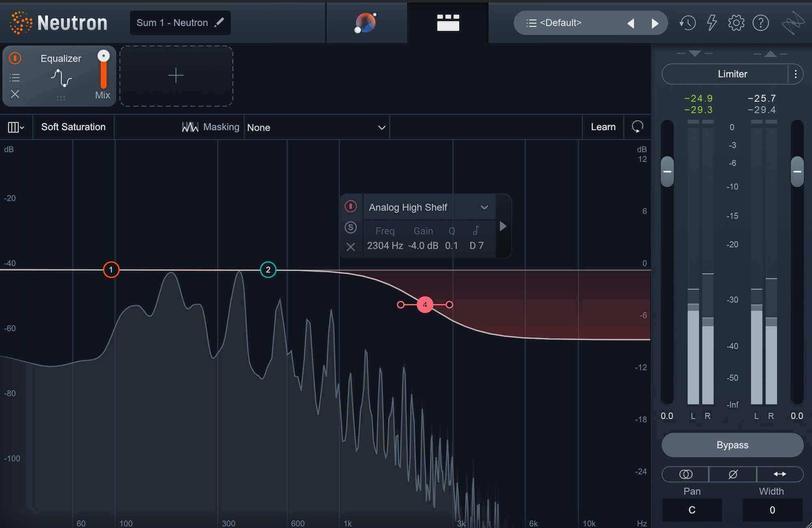Toggle Soft Saturation

pyautogui.click(x=73, y=127)
